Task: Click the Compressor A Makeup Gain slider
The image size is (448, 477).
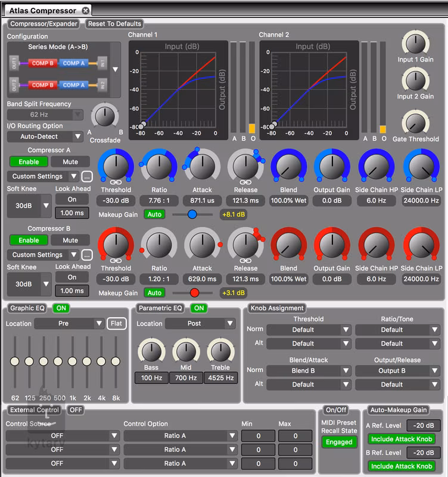Action: click(x=192, y=214)
